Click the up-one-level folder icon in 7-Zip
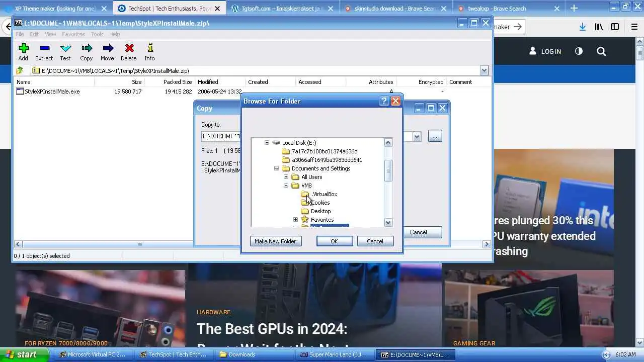 [x=20, y=70]
